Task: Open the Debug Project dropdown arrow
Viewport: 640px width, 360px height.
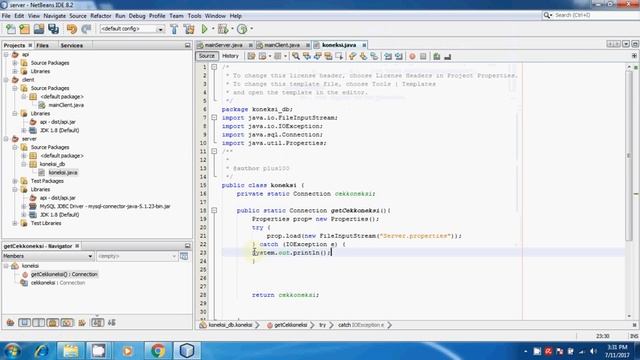Action: (x=232, y=29)
